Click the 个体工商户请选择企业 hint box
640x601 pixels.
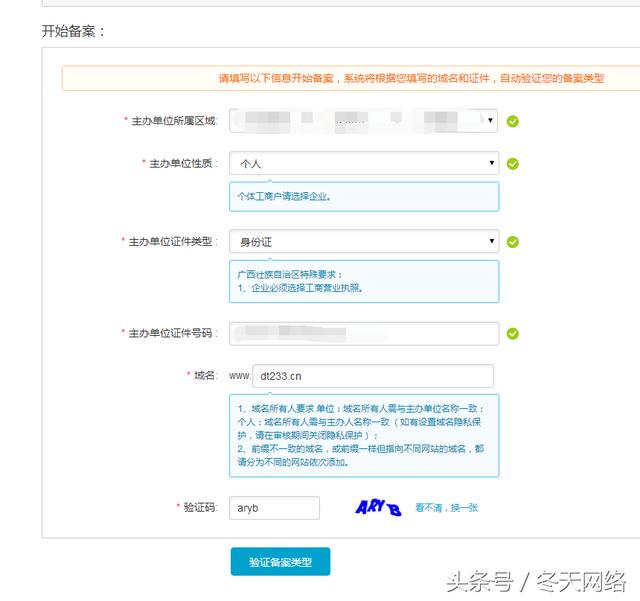[x=363, y=196]
